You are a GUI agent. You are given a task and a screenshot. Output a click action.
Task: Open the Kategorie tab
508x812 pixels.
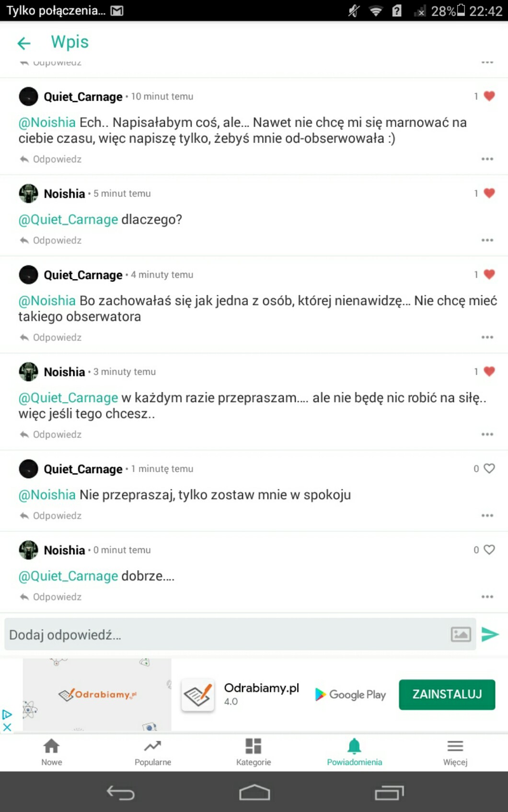click(x=254, y=752)
